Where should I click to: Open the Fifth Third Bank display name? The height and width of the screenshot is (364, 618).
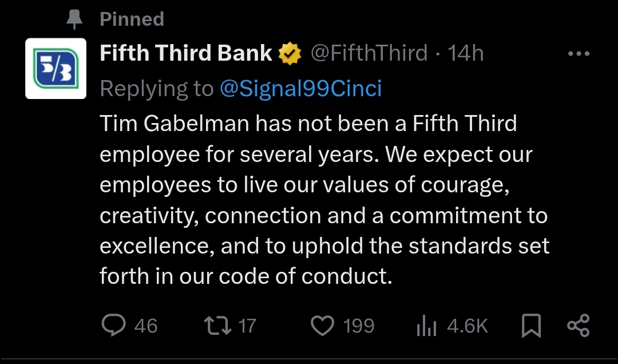(x=186, y=54)
